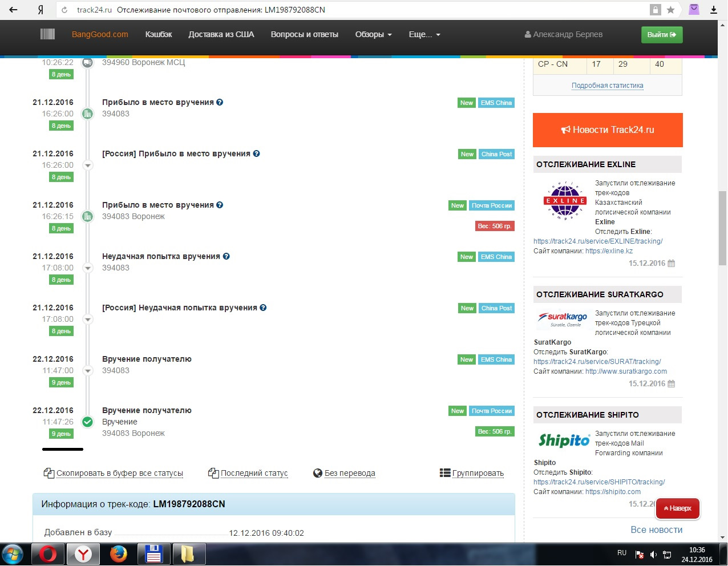Image resolution: width=728 pixels, height=566 pixels.
Task: Click China Post tag on [Россия] Прибыло в место вручения
Action: (496, 154)
